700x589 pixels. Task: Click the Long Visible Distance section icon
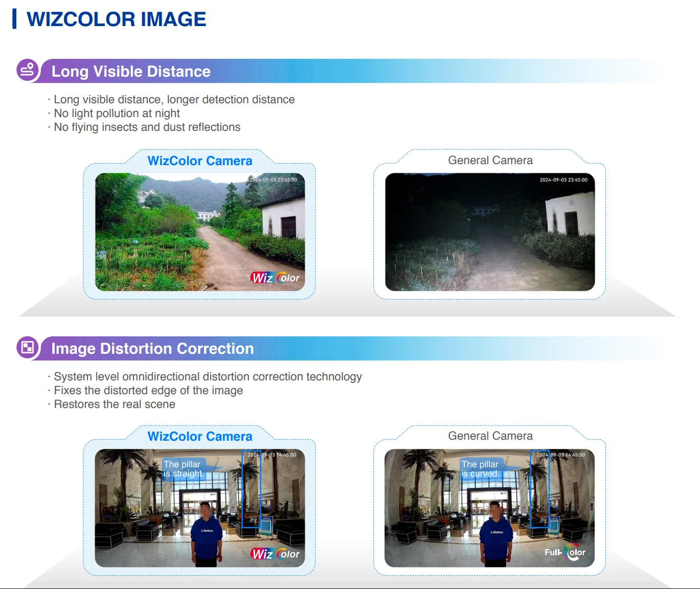click(x=28, y=70)
